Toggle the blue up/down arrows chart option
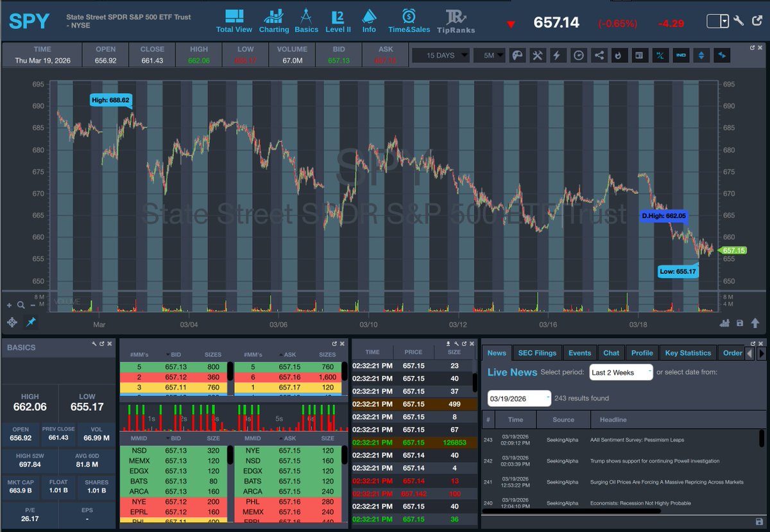Screen dimensions: 770x532 [701, 55]
